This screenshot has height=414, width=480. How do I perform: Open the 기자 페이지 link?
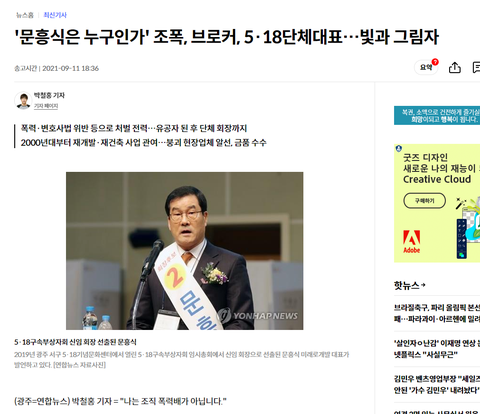tap(46, 106)
